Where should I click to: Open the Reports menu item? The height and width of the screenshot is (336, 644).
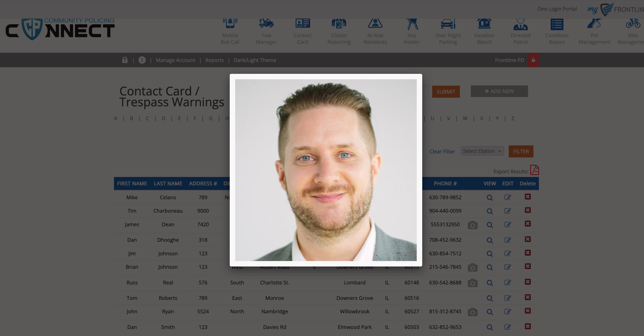coord(214,60)
